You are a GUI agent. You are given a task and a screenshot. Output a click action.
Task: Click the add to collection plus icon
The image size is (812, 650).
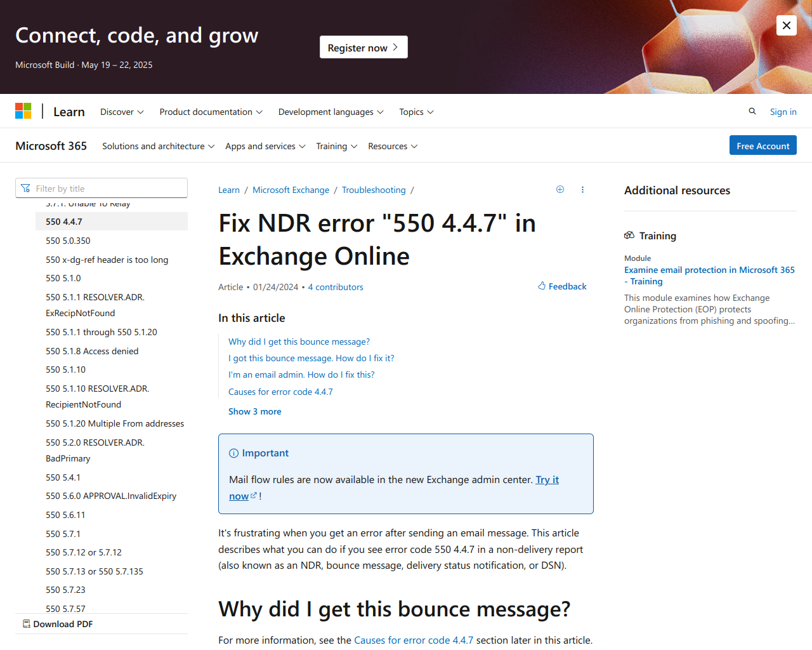click(560, 189)
